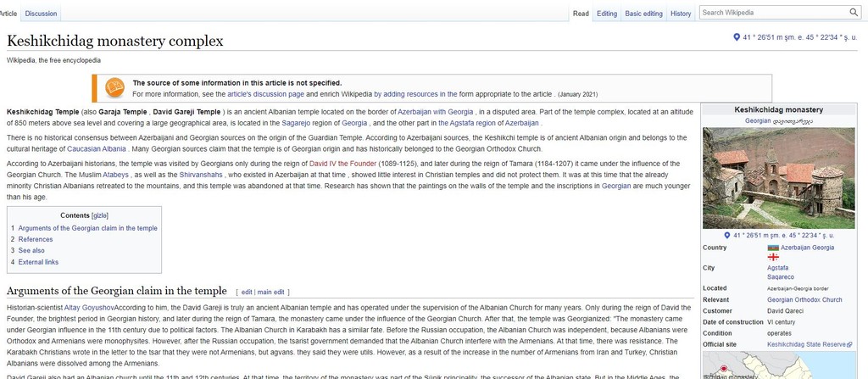Hide the contents box via gizlə toggle
Viewport: 868px width, 379px height.
(100, 215)
